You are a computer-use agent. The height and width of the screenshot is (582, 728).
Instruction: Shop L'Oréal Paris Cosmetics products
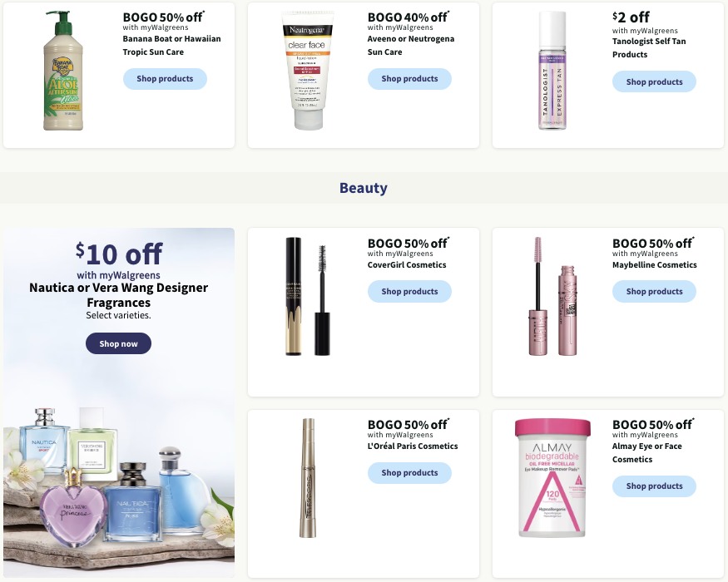point(409,472)
